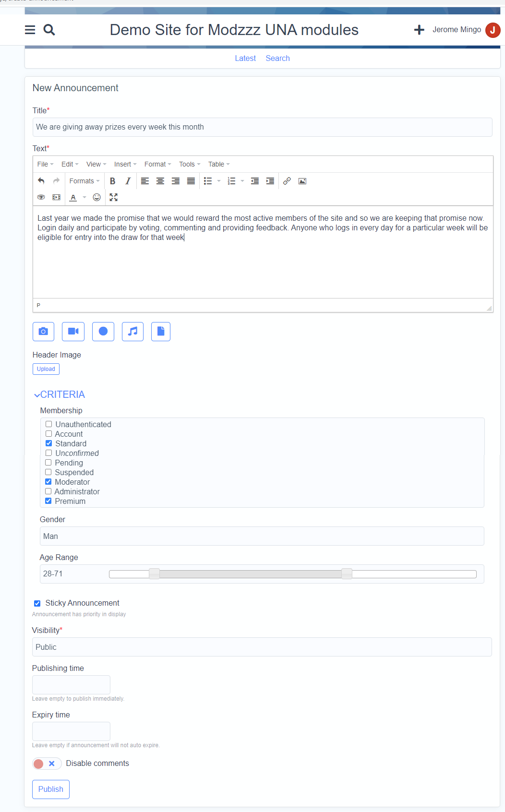Viewport: 505px width, 812px height.
Task: Click the magnifying glass search icon
Action: click(49, 30)
